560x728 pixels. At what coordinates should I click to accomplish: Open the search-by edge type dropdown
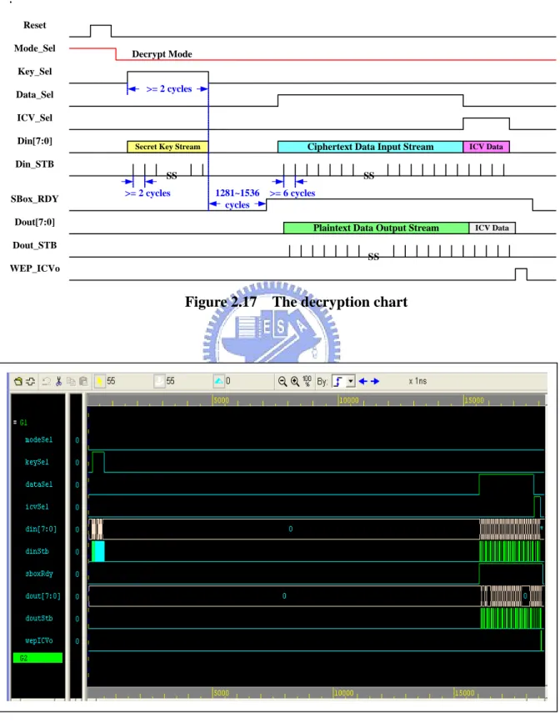coord(351,381)
